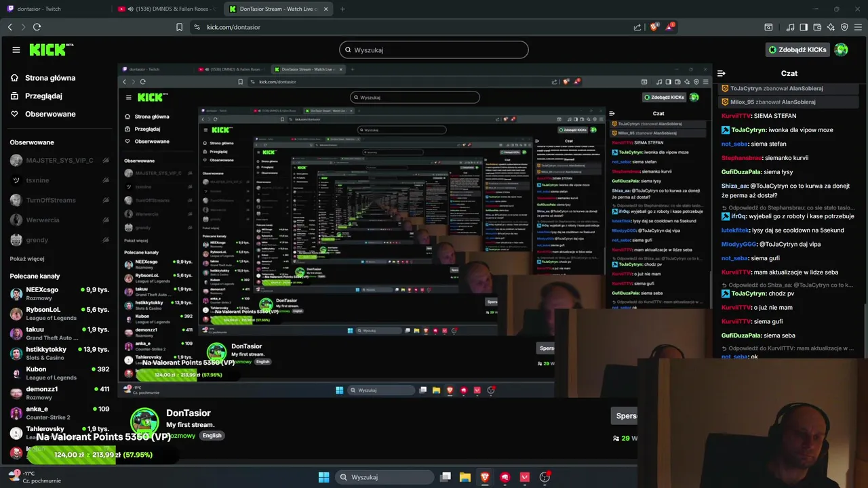868x488 pixels.
Task: Click Brave browser taskbar icon
Action: tap(485, 477)
